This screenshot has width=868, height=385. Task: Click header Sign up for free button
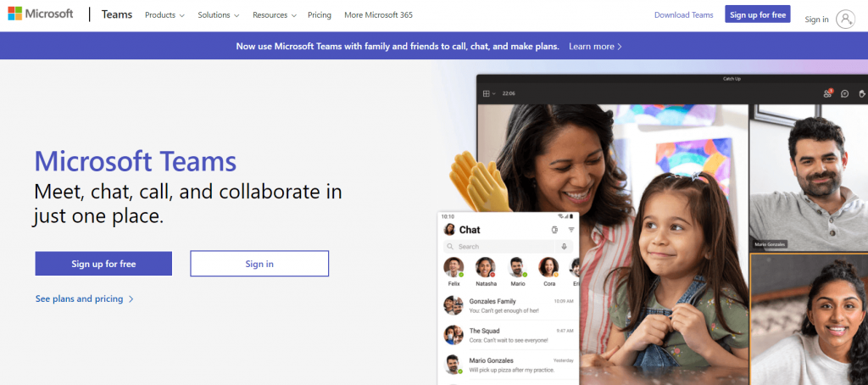(758, 14)
